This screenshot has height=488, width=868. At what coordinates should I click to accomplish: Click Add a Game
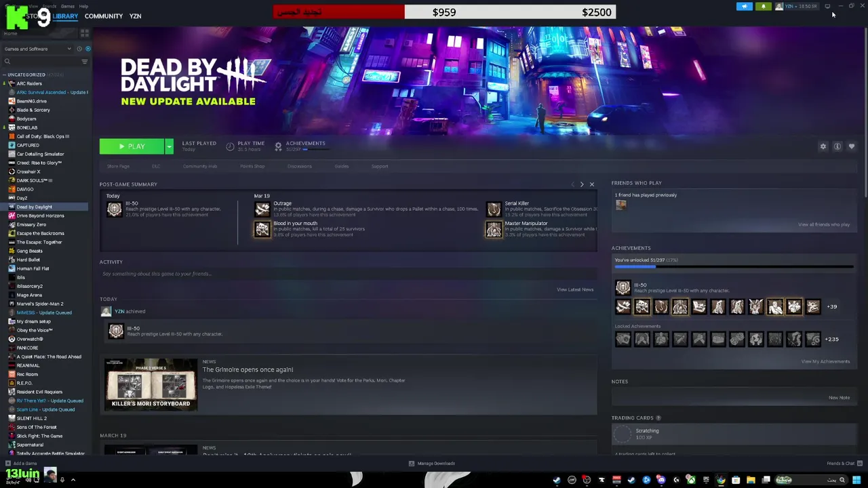pyautogui.click(x=22, y=464)
